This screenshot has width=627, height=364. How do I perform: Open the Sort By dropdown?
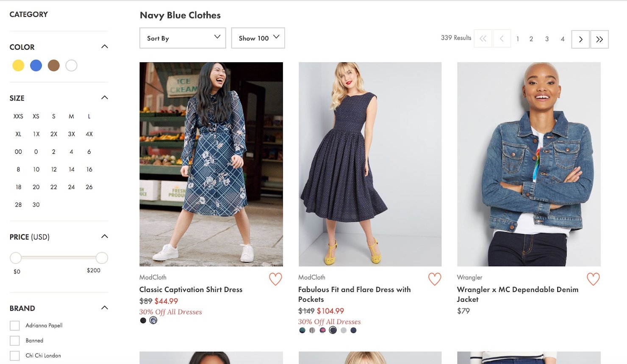182,38
